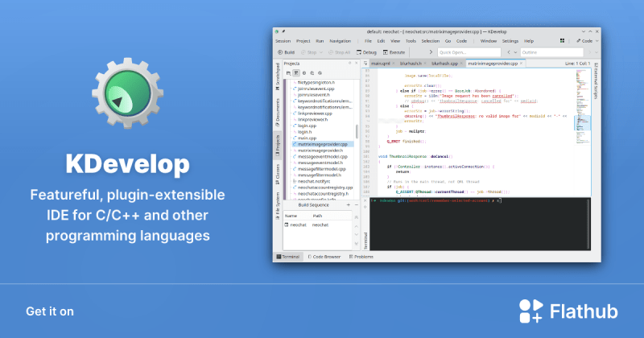Select the neochat build sequence row
The height and width of the screenshot is (338, 644).
point(317,225)
